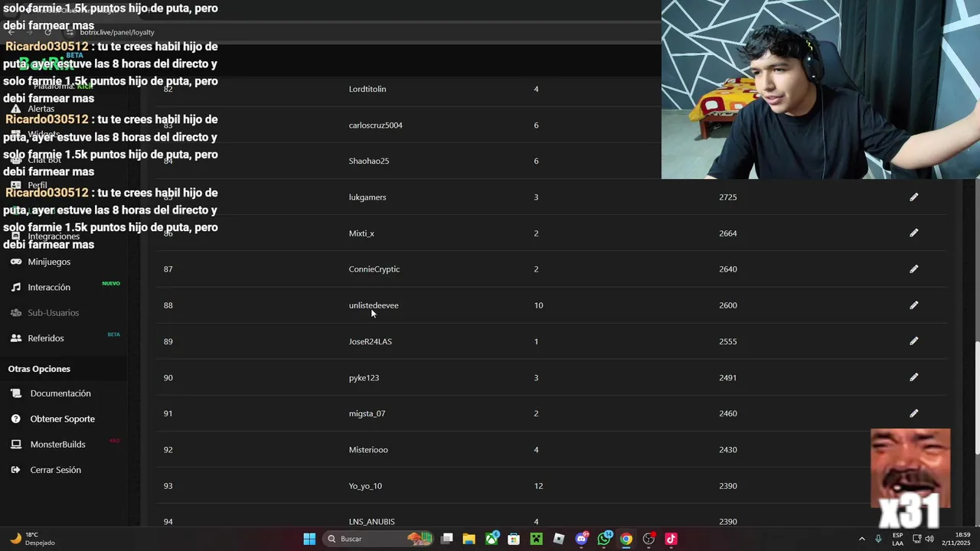Open clock and date 18:59 flyout
The width and height of the screenshot is (980, 551).
pos(956,539)
